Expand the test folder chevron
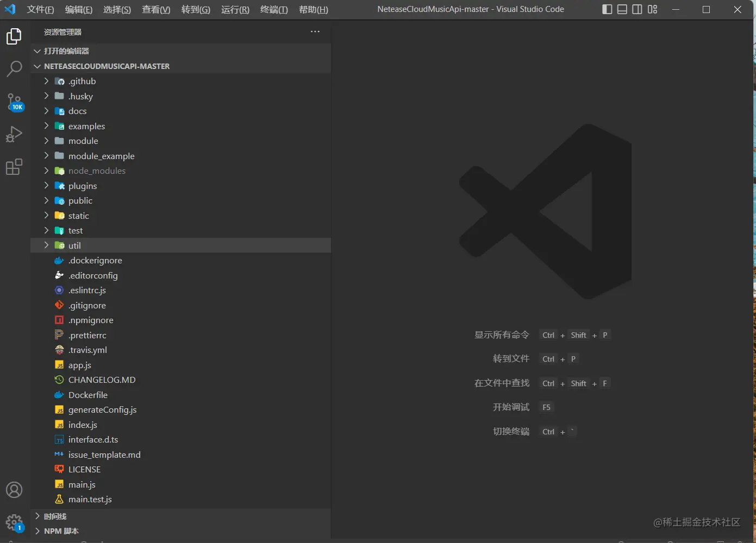The height and width of the screenshot is (543, 756). coord(46,230)
